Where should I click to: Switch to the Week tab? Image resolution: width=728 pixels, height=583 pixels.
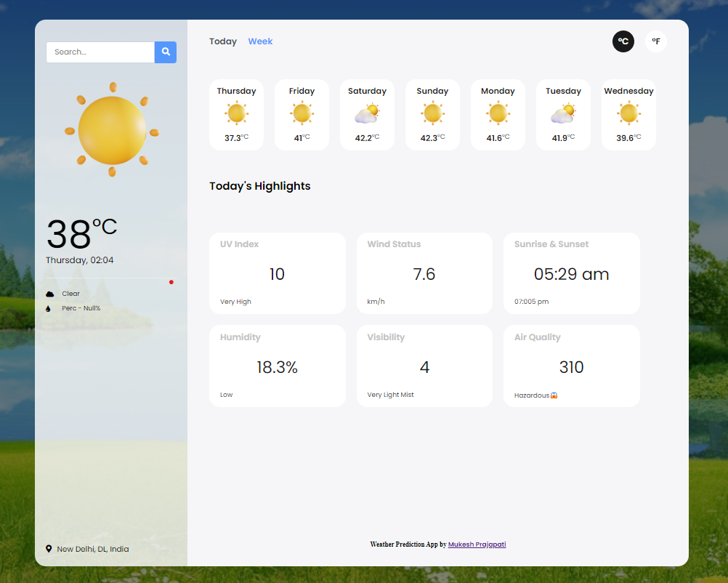pos(260,41)
